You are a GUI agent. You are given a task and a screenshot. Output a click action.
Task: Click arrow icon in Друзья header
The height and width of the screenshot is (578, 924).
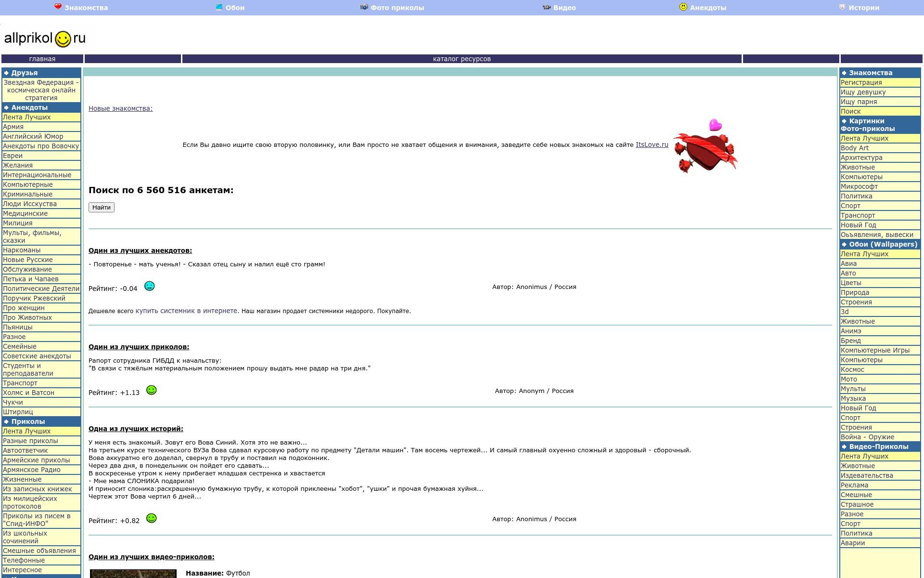click(7, 73)
